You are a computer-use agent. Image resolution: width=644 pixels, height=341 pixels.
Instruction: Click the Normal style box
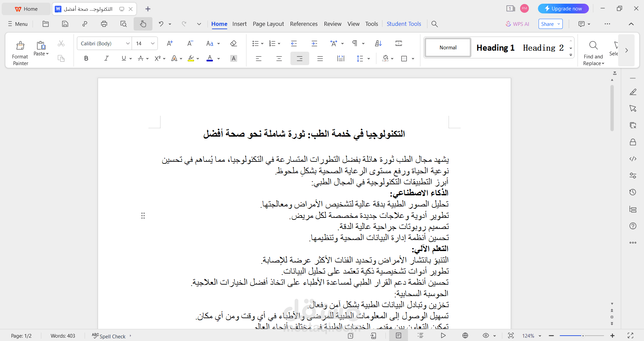(x=448, y=48)
